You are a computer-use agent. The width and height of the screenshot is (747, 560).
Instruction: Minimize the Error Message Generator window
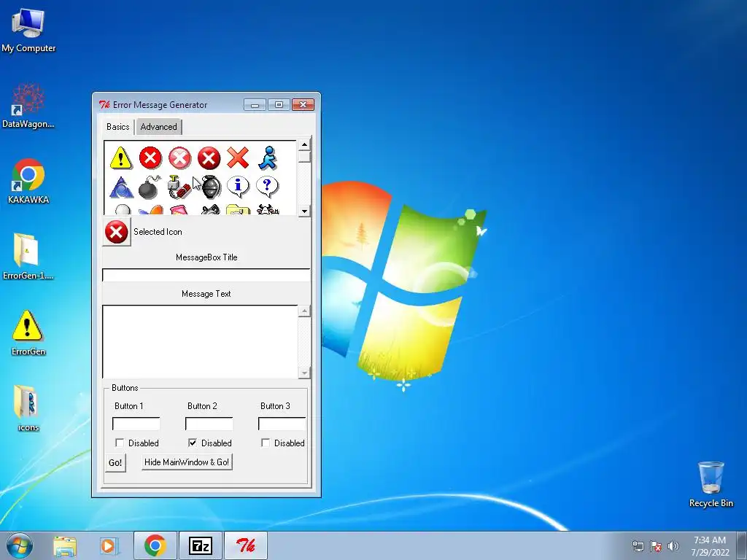[x=255, y=105]
